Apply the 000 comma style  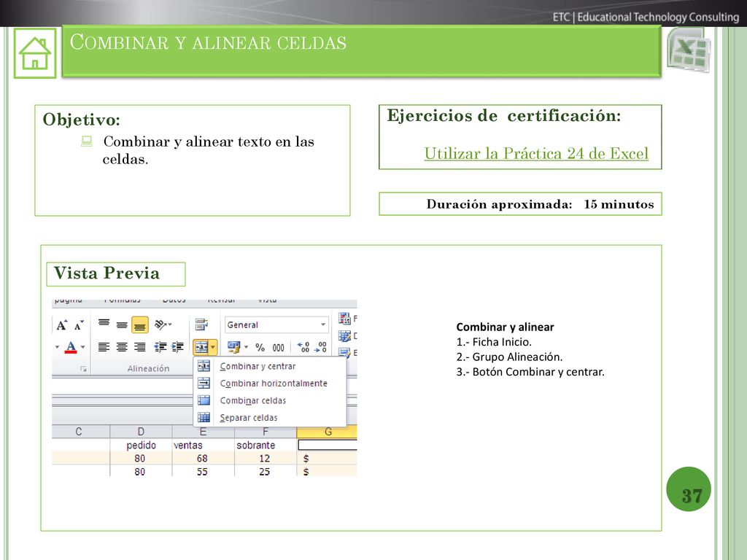(x=278, y=348)
